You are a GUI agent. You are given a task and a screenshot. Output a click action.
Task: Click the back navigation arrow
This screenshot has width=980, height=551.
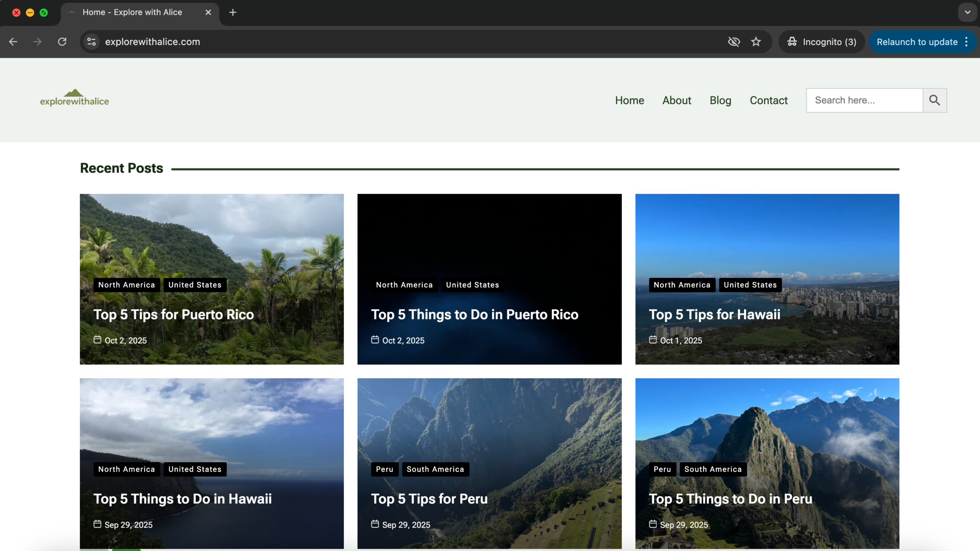(13, 42)
